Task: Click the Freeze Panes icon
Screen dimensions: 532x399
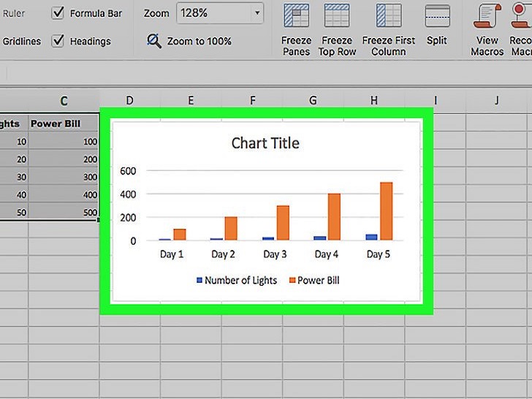Action: coord(296,15)
